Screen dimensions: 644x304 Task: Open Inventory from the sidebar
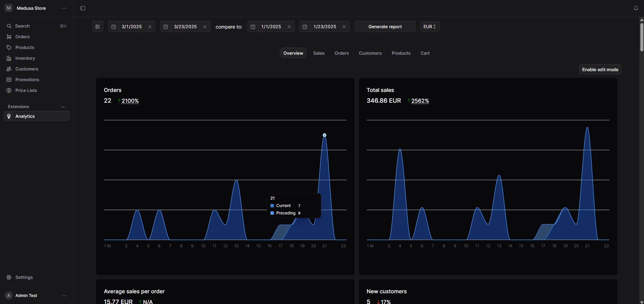pyautogui.click(x=25, y=58)
